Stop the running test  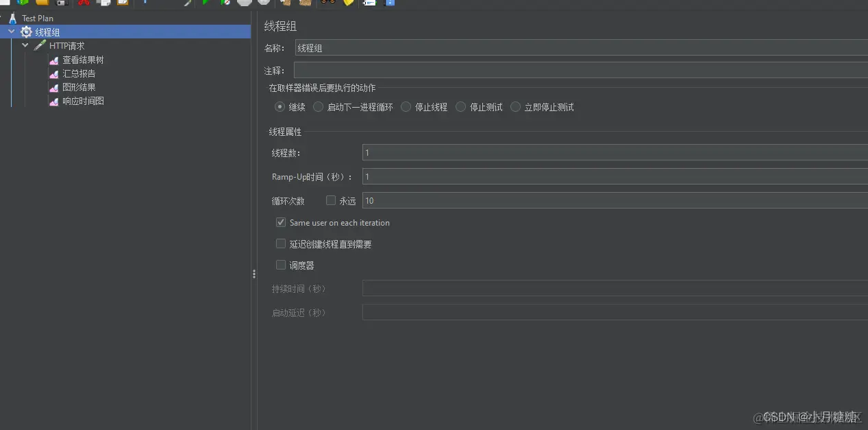243,3
